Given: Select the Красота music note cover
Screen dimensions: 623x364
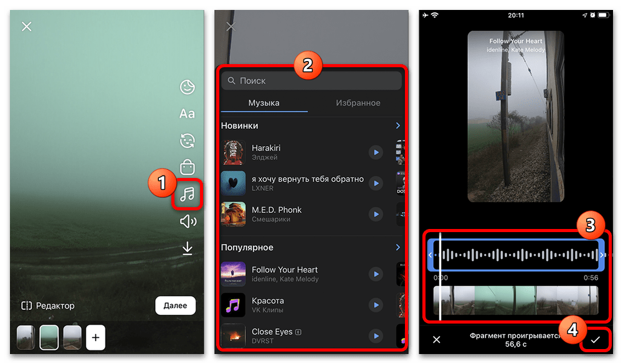Looking at the screenshot, I should (x=233, y=305).
